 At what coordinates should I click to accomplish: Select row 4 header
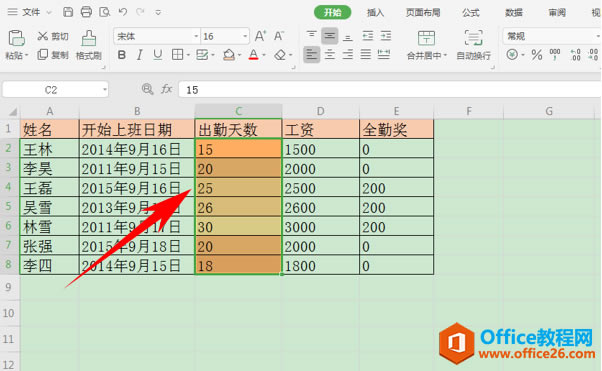(x=9, y=187)
